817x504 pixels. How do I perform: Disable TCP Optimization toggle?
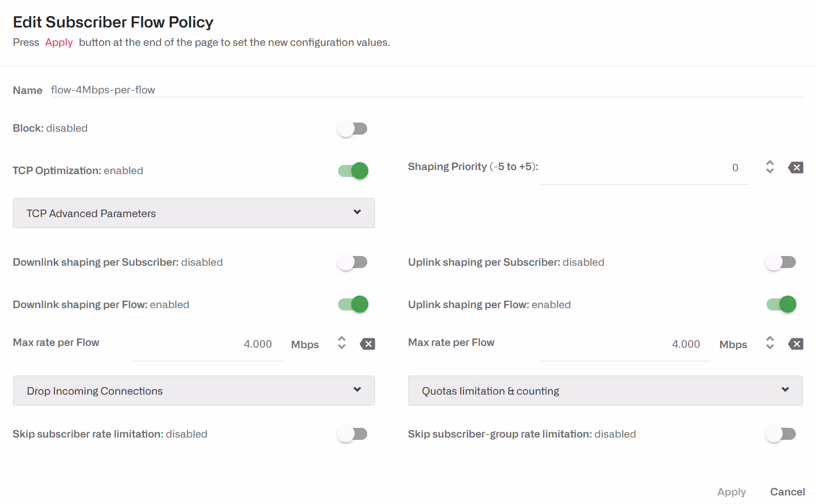click(353, 171)
